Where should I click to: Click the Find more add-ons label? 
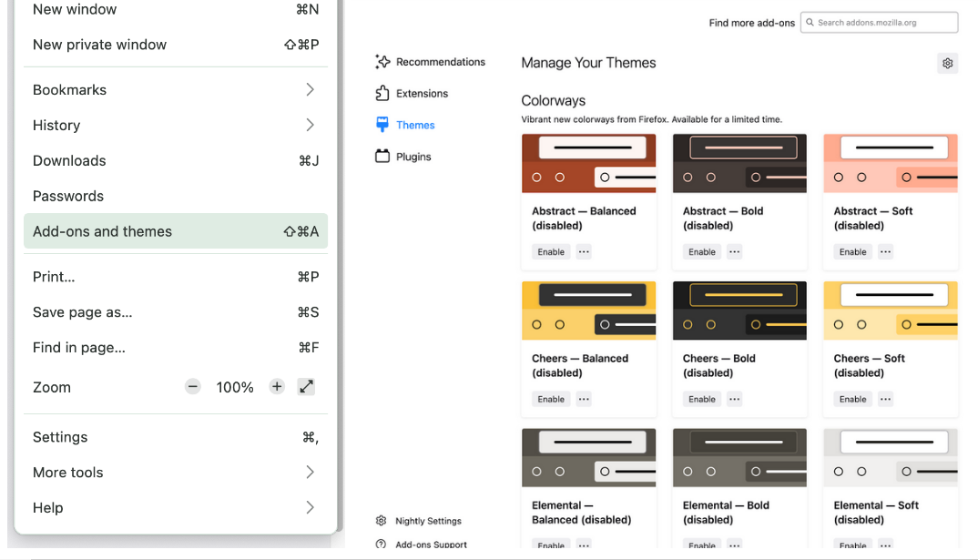(751, 23)
